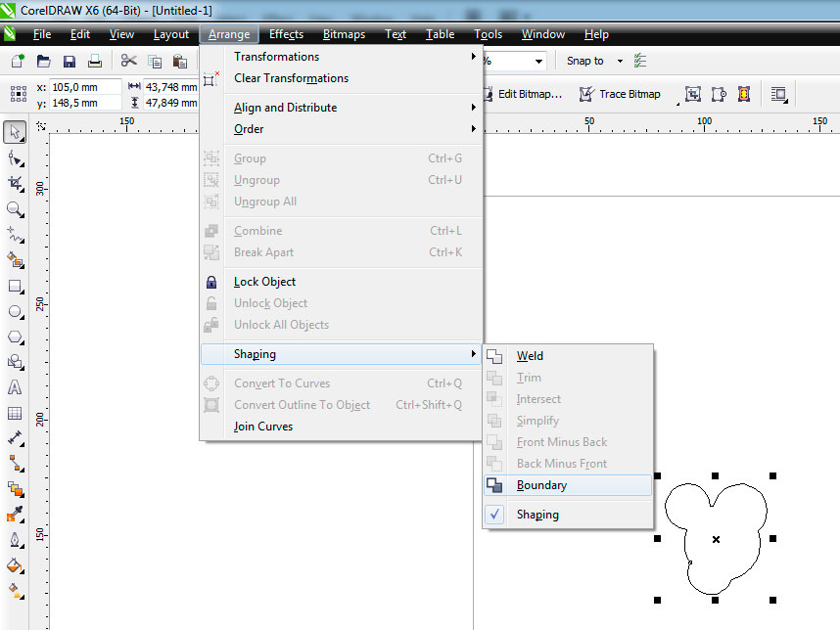Choose the Table tool
This screenshot has width=840, height=630.
pyautogui.click(x=15, y=413)
